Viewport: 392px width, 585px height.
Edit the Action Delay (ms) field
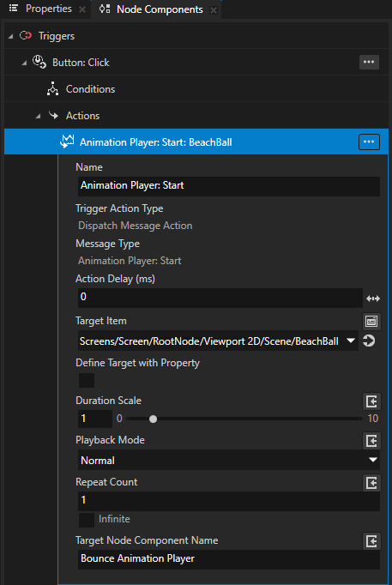point(220,298)
